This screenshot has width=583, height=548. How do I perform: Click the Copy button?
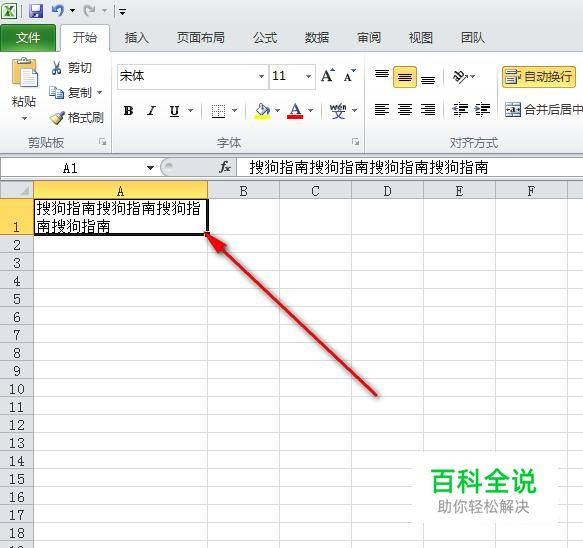[71, 92]
